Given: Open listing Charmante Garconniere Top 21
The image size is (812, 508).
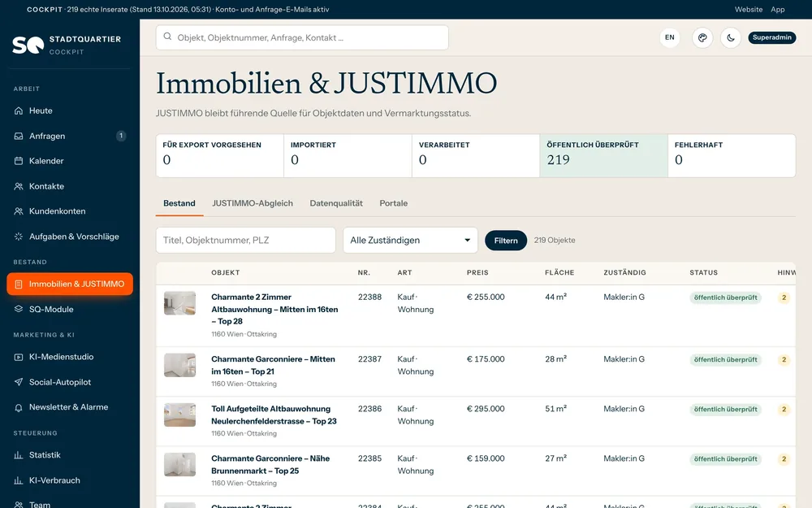Looking at the screenshot, I should [x=273, y=365].
